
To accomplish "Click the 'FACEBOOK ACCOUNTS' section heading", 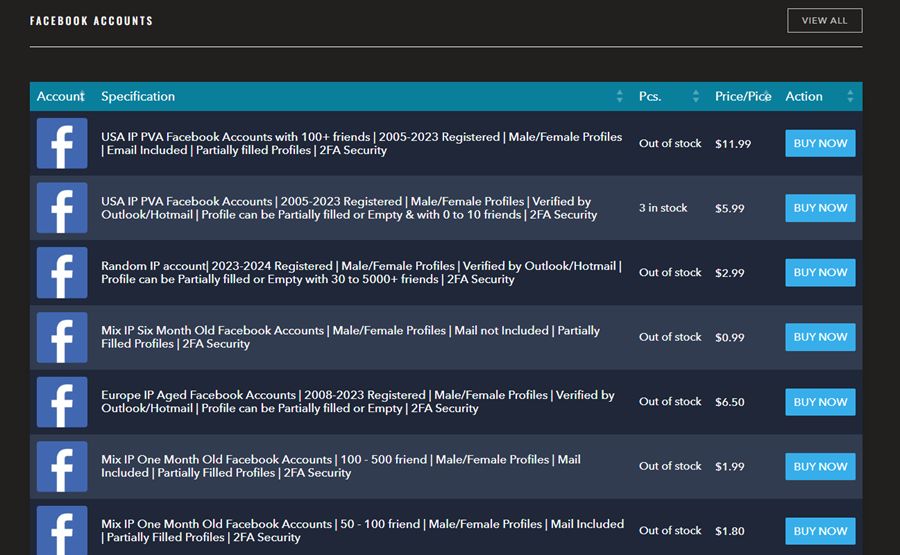I will click(x=91, y=21).
